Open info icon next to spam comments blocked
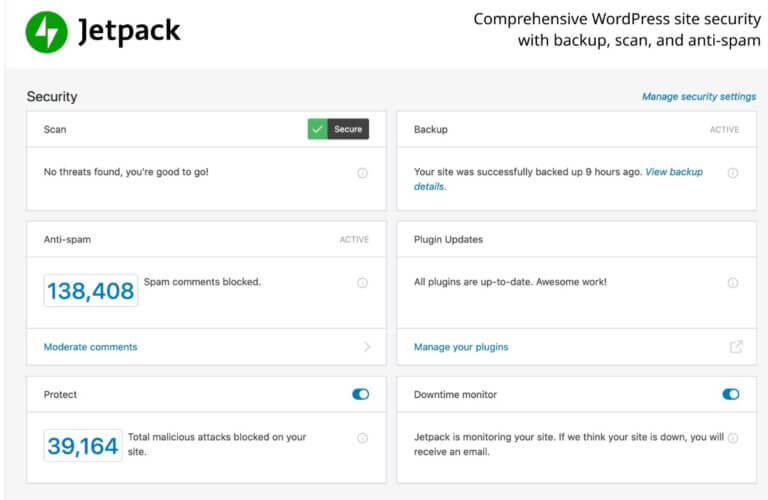Image resolution: width=768 pixels, height=500 pixels. coord(362,283)
